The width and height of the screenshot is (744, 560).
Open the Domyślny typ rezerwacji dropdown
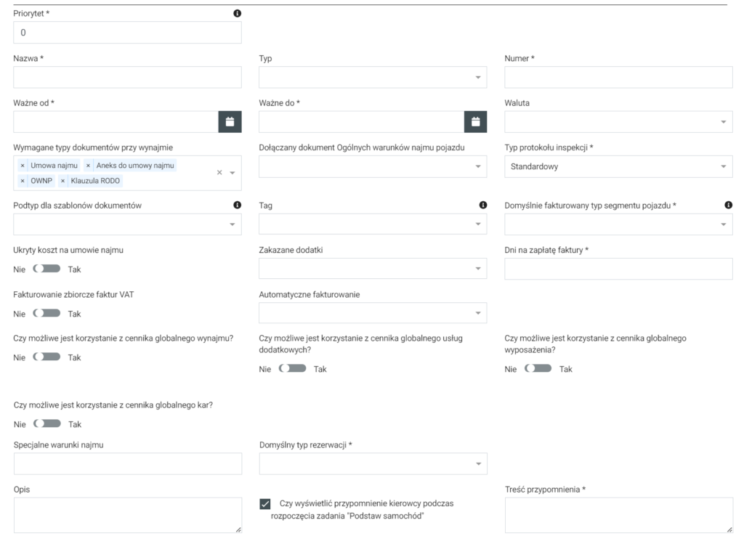point(373,463)
